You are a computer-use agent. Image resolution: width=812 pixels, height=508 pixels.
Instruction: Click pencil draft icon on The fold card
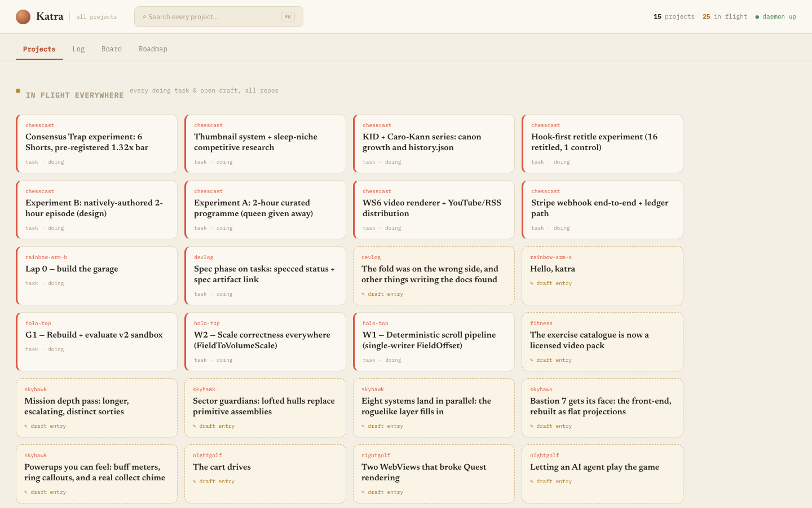[x=363, y=294]
